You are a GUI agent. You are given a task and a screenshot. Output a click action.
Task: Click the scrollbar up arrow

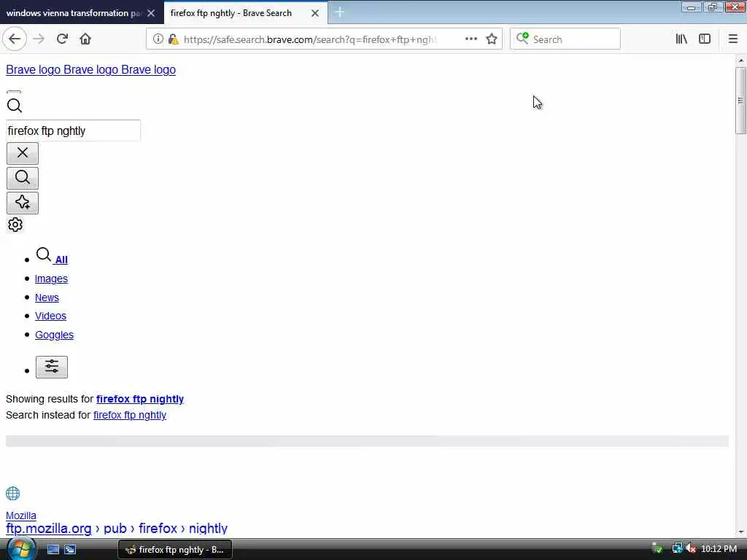(x=740, y=61)
